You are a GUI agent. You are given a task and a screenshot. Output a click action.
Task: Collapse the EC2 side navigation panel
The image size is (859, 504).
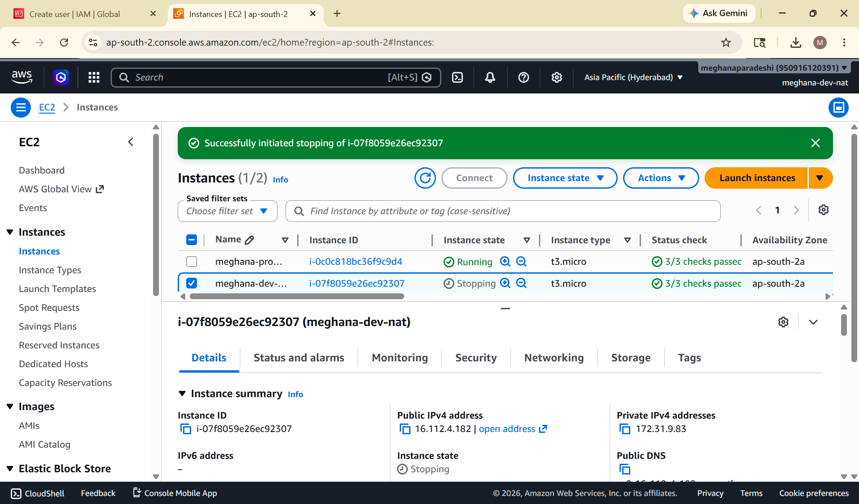[x=131, y=142]
